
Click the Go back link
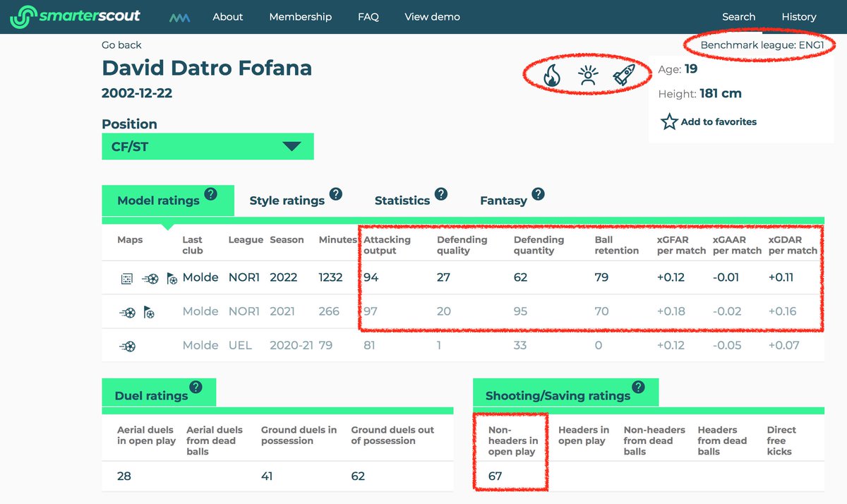tap(121, 44)
